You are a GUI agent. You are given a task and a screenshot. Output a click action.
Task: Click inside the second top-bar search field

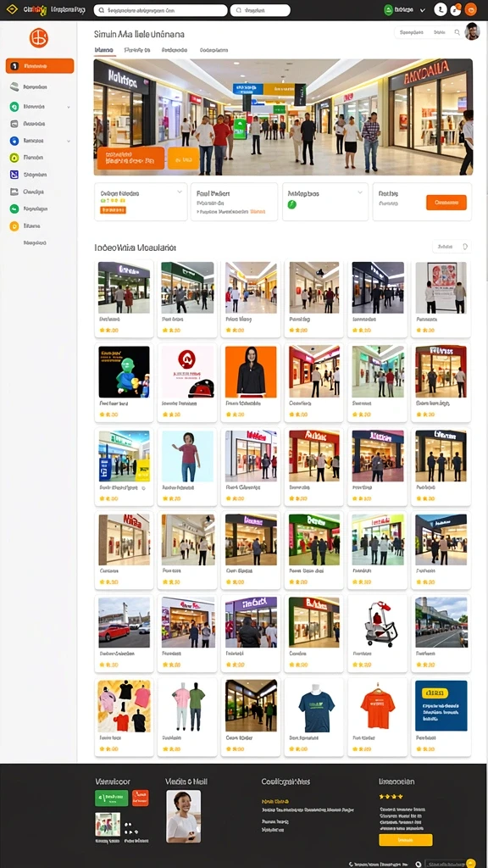coord(260,10)
